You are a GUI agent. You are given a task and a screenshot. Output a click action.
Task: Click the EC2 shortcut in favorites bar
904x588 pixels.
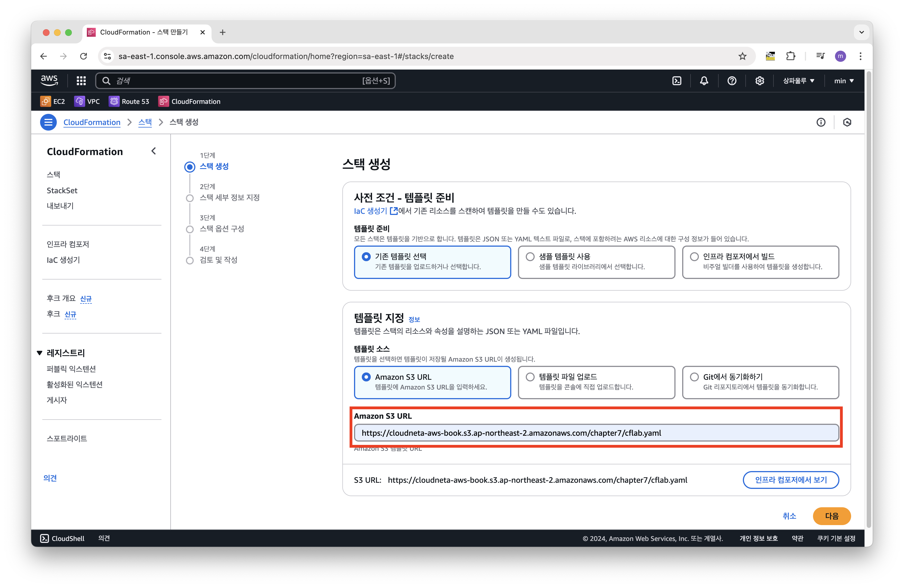point(53,101)
